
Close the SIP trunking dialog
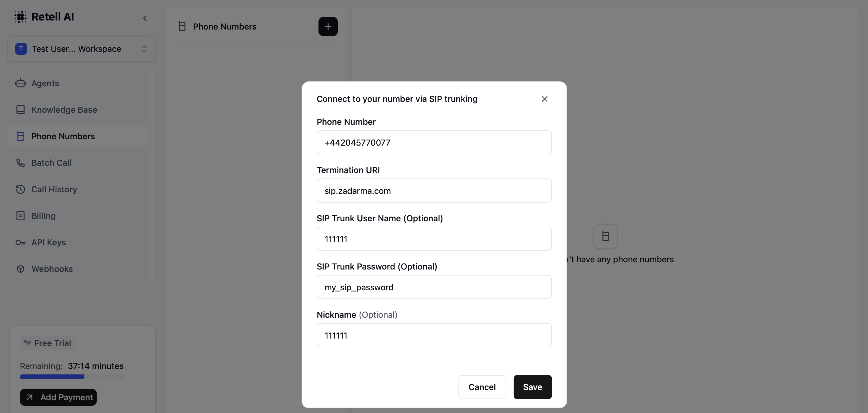click(544, 99)
